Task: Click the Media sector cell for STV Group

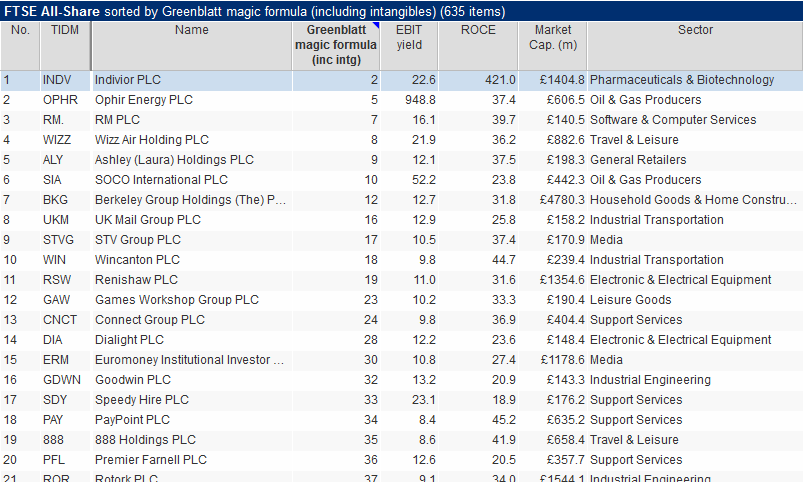Action: [x=606, y=240]
